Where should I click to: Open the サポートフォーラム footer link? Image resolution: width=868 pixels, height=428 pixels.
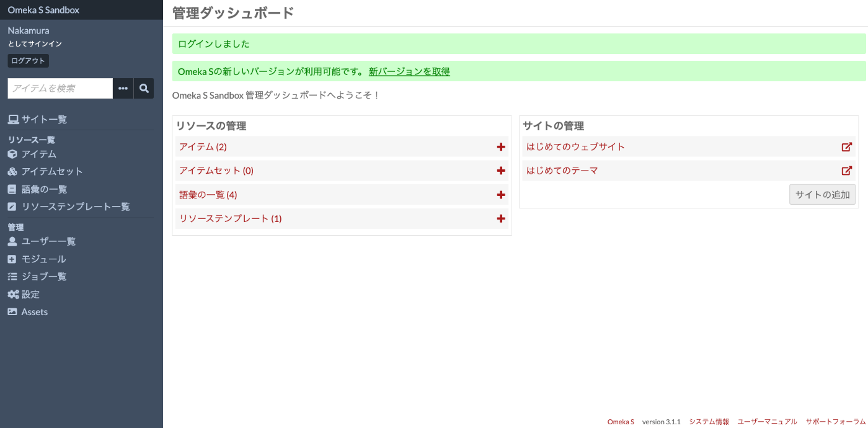(835, 422)
